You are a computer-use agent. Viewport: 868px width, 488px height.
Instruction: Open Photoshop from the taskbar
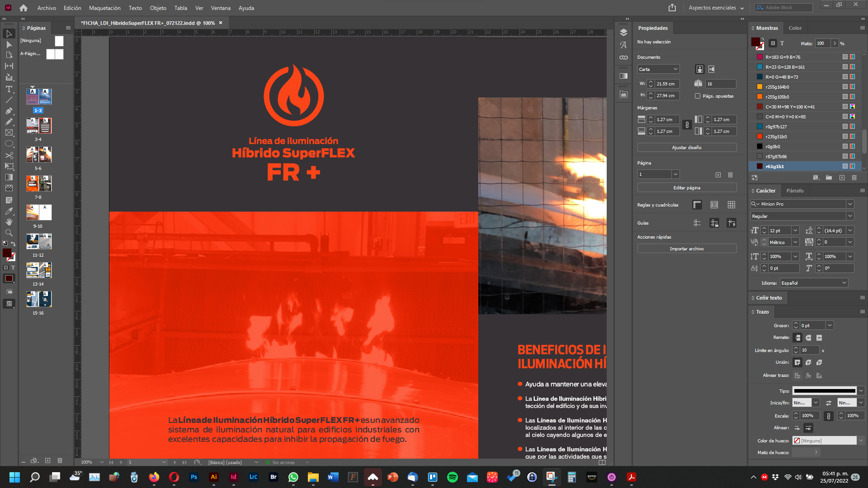[194, 477]
